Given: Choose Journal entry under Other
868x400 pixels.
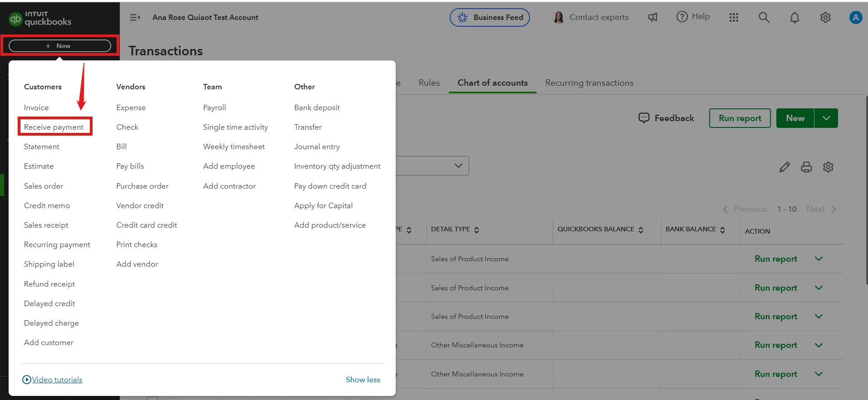Looking at the screenshot, I should [317, 146].
